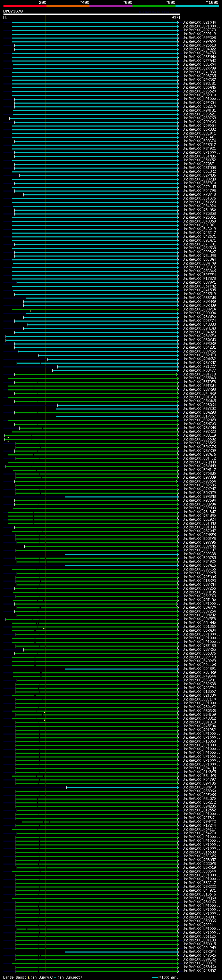Image resolution: width=222 pixels, height=980 pixels.
Task: Open hit UniRef100_Q7FAH2
Action: pyautogui.click(x=199, y=60)
